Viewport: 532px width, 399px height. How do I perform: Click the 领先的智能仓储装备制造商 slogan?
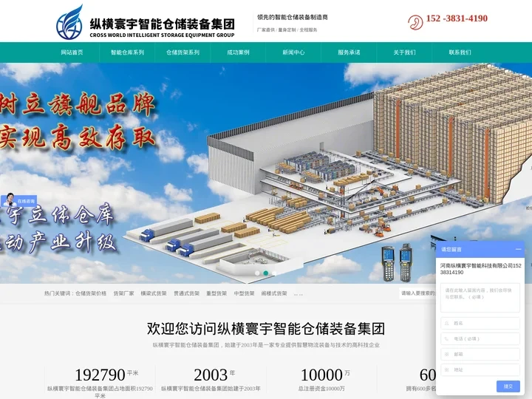[292, 17]
